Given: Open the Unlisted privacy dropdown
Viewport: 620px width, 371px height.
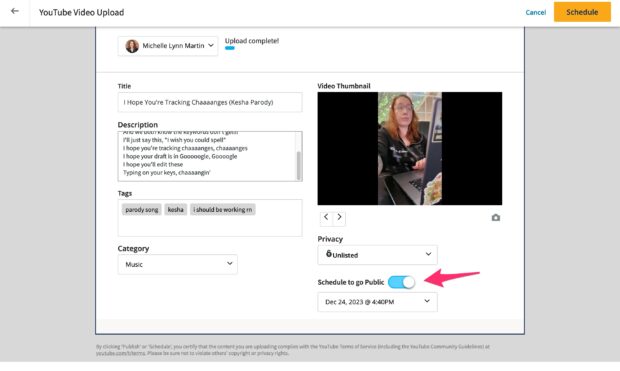Looking at the screenshot, I should (377, 255).
